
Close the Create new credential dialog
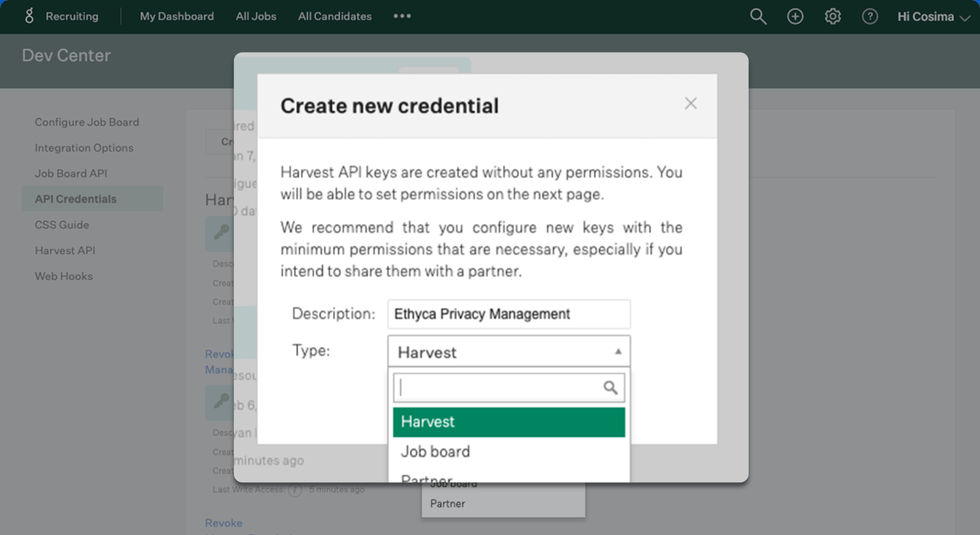[x=690, y=103]
